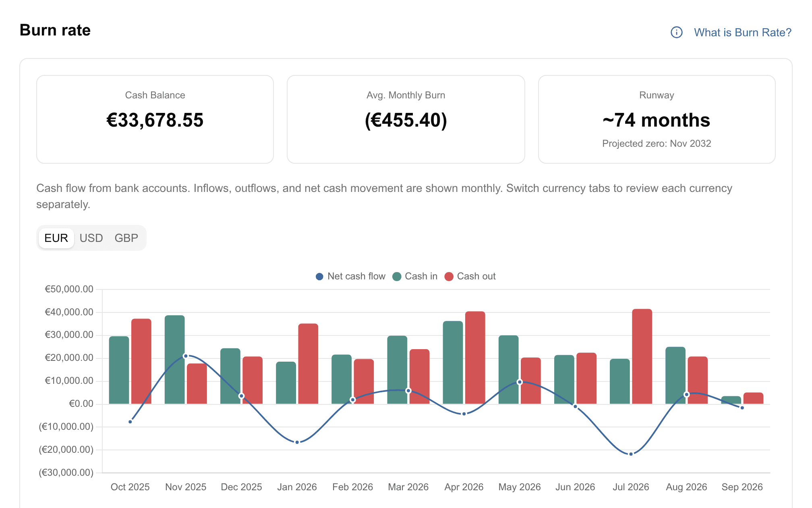Click the Avg. Monthly Burn value (€455.40)

[x=406, y=120]
